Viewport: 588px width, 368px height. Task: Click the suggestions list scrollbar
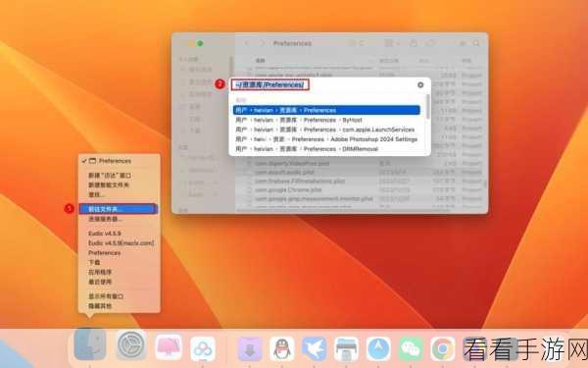pos(428,107)
